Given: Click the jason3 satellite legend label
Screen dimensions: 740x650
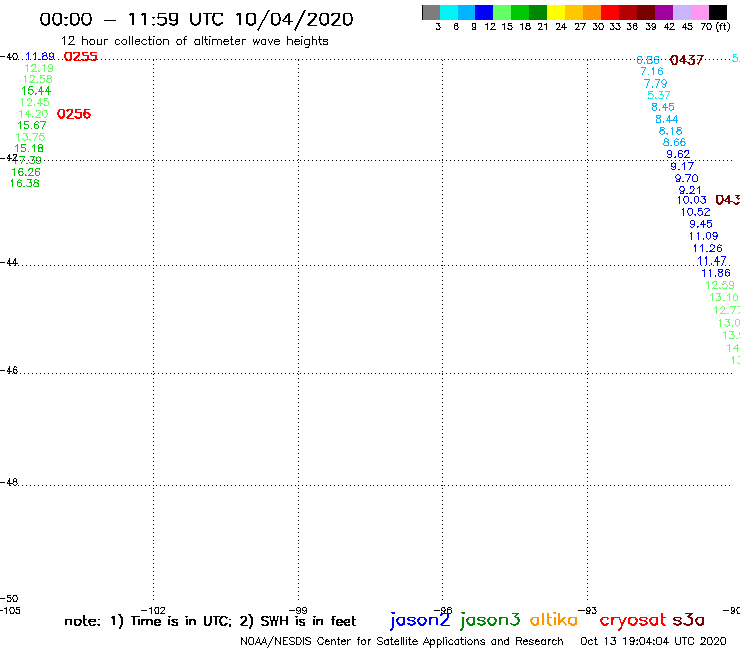Looking at the screenshot, I should click(x=490, y=620).
